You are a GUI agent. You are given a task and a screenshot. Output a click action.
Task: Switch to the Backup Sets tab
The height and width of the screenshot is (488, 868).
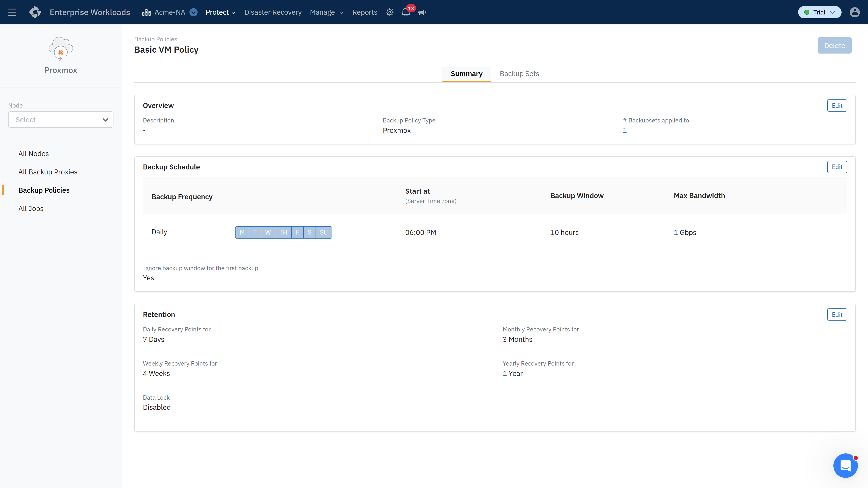point(519,74)
